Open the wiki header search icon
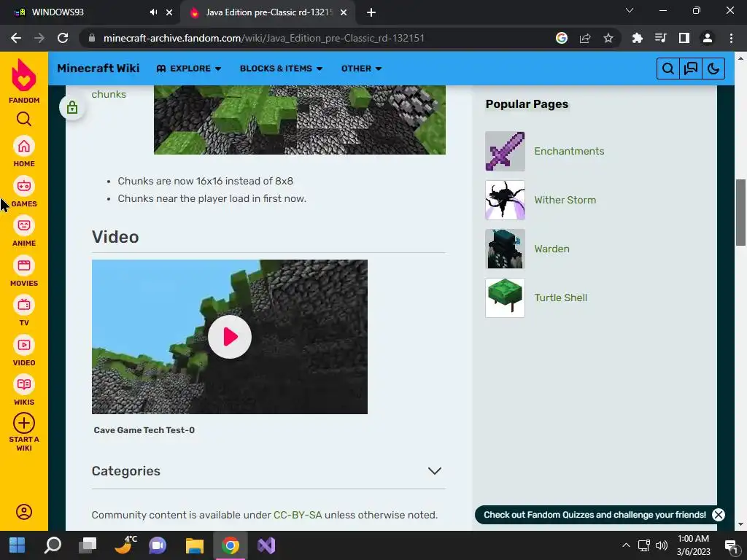747x560 pixels. click(668, 69)
